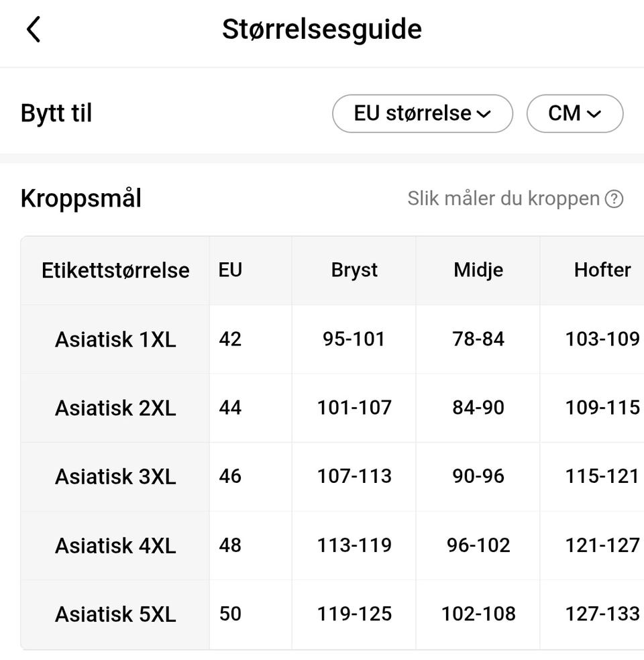Click the EU column header
644x660 pixels.
coord(230,270)
